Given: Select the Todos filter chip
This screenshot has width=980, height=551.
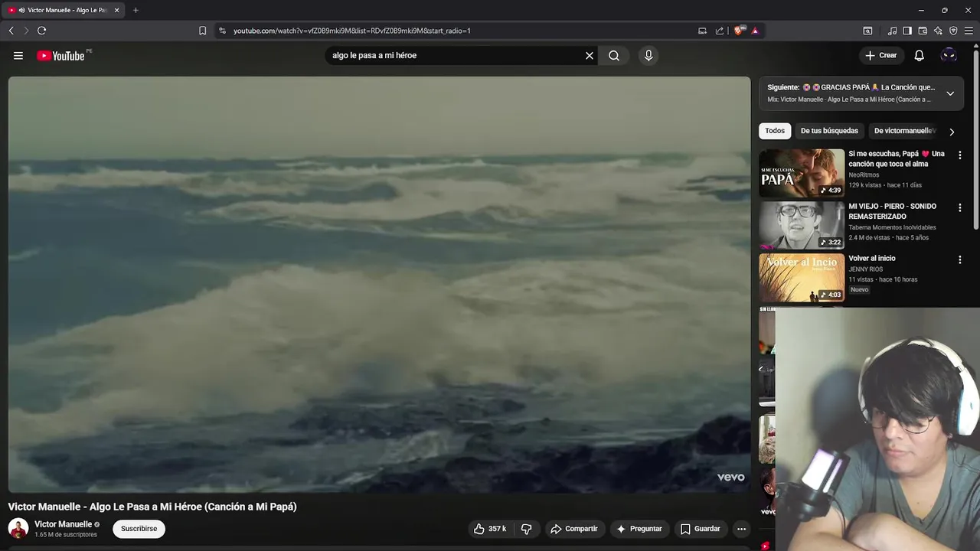Looking at the screenshot, I should click(775, 131).
